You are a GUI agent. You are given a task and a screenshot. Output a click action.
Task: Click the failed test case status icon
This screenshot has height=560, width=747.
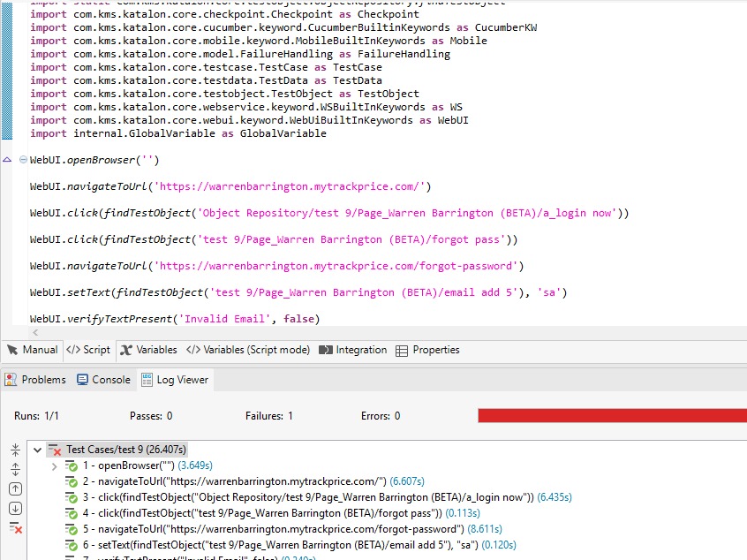coord(55,450)
